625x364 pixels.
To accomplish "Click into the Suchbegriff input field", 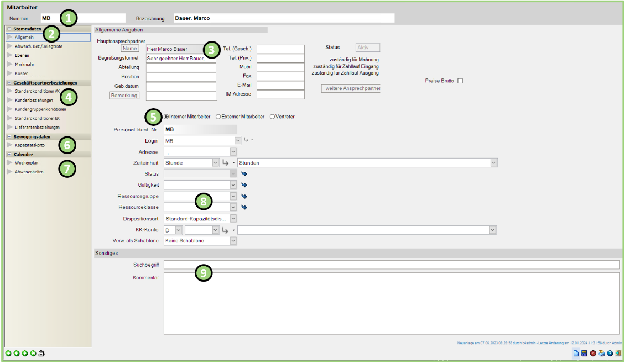I will [391, 265].
